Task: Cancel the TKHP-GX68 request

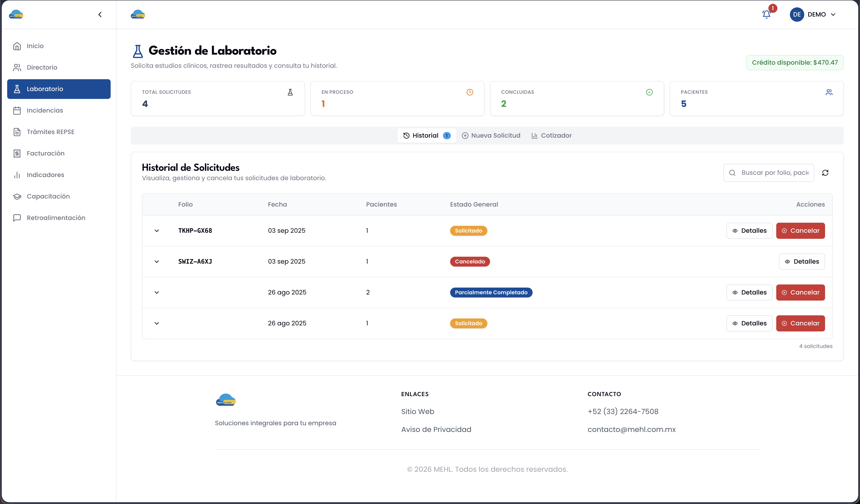Action: (800, 231)
